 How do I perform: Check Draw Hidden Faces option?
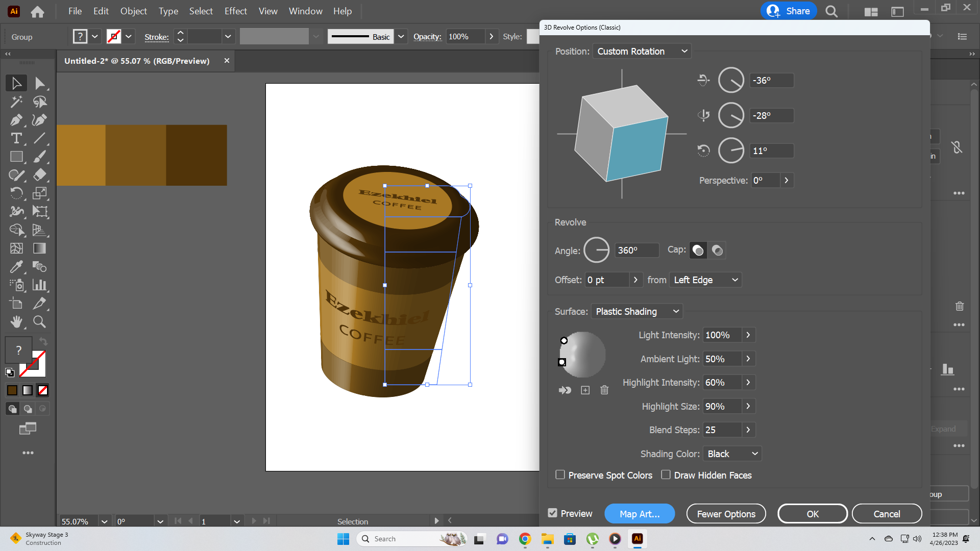(666, 475)
